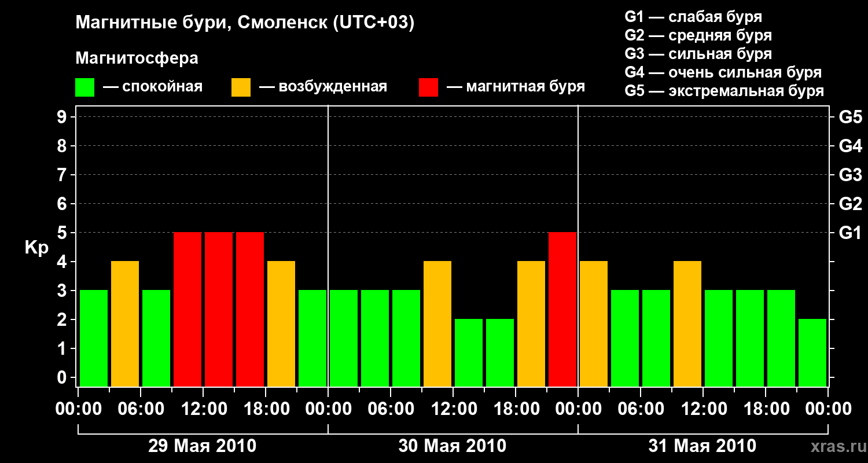868x463 pixels.
Task: Click the 'G3' label on right axis
Action: (x=850, y=175)
